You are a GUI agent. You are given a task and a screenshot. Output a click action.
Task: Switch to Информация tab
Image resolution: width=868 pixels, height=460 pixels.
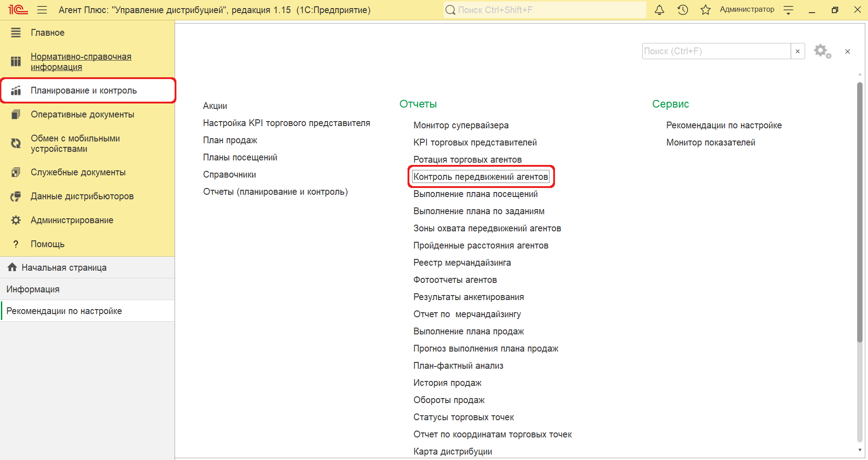pos(87,289)
